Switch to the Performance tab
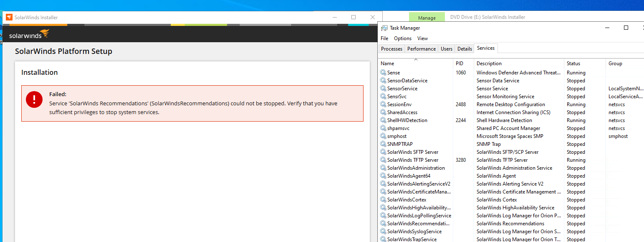644x242 pixels. click(422, 49)
